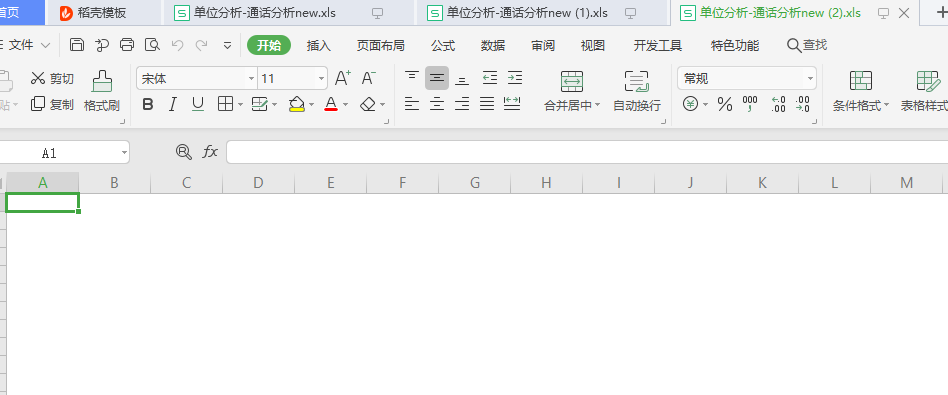Switch to the 审阅 ribbon tab
948x395 pixels.
pyautogui.click(x=543, y=45)
